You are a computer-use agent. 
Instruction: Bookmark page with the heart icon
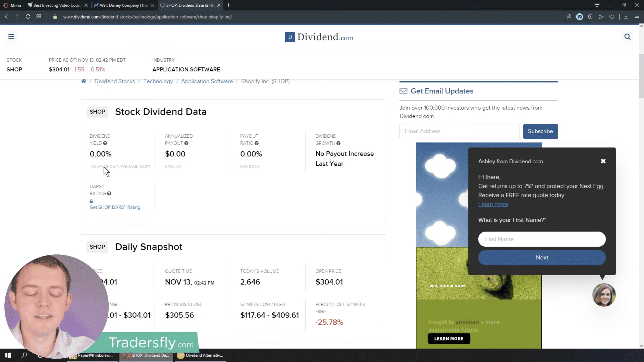[x=612, y=17]
